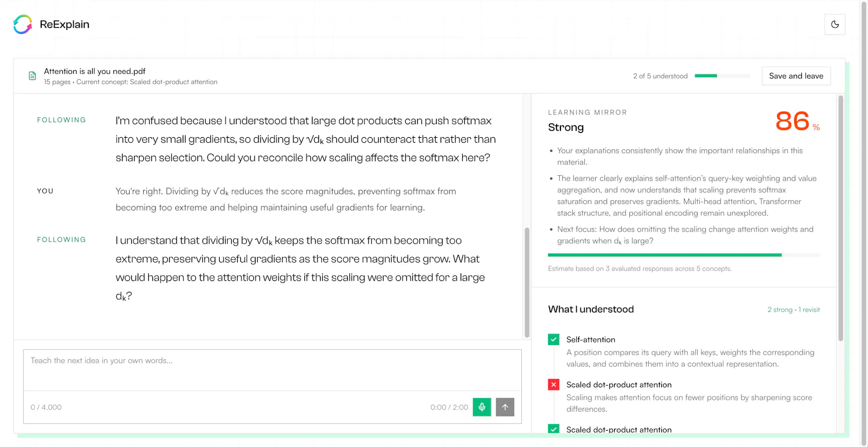Click the '2 strong · 1 revisit' link
The width and height of the screenshot is (868, 447).
(x=793, y=310)
